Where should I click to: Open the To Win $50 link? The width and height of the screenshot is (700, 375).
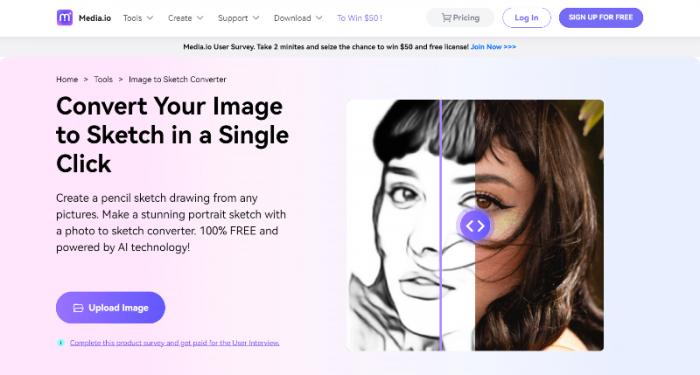[x=360, y=18]
